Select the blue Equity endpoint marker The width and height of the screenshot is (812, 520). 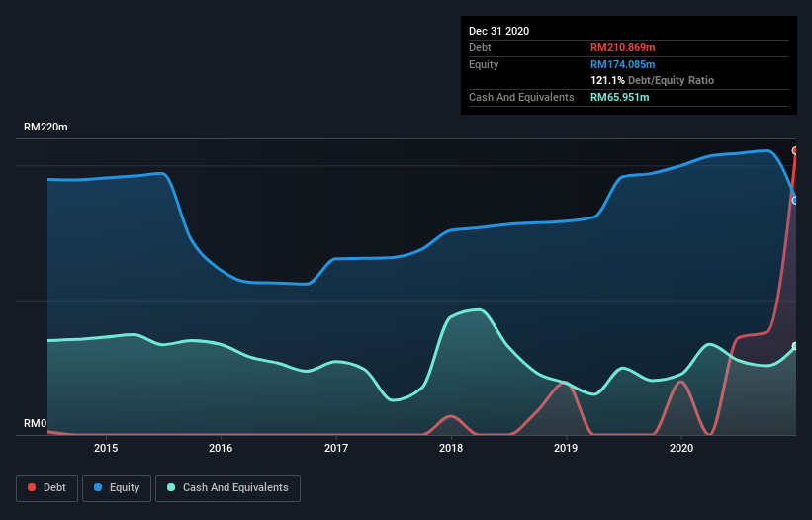tap(795, 200)
